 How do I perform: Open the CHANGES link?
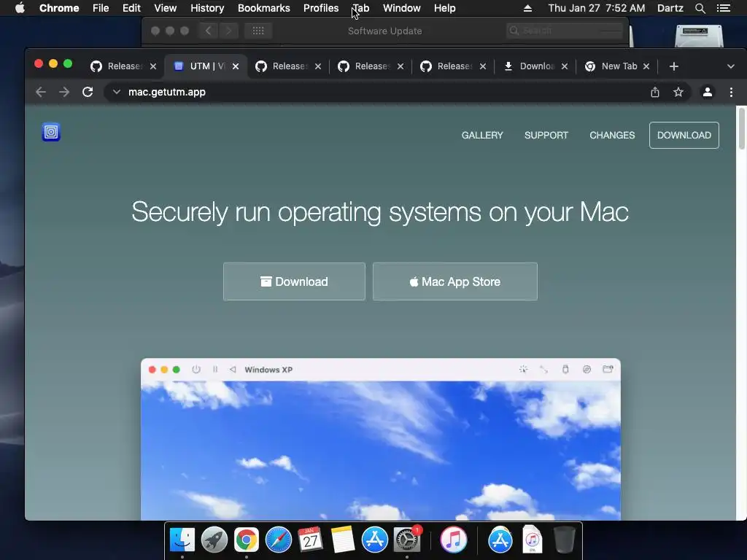pyautogui.click(x=612, y=135)
